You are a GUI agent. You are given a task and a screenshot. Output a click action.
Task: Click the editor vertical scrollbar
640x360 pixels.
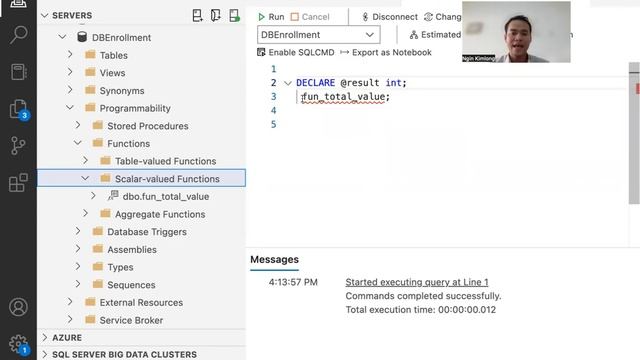(634, 133)
